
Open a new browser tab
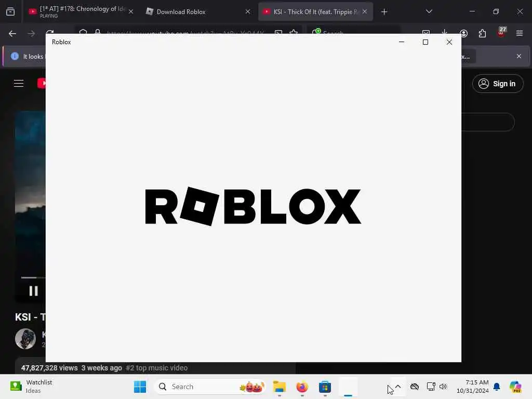[384, 12]
